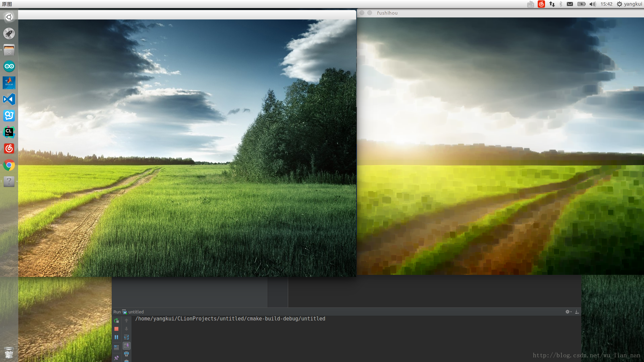Rerun the untitled program in Run panel
This screenshot has height=362, width=644.
[x=116, y=321]
